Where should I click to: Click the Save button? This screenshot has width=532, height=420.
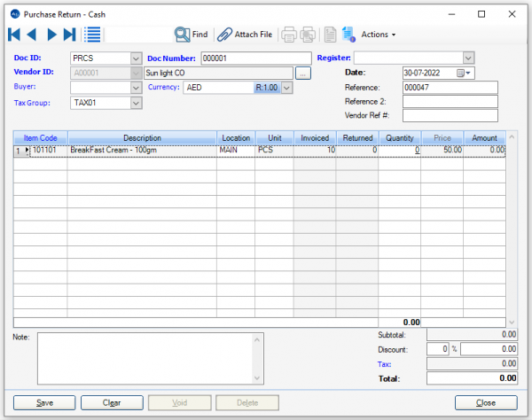(44, 402)
